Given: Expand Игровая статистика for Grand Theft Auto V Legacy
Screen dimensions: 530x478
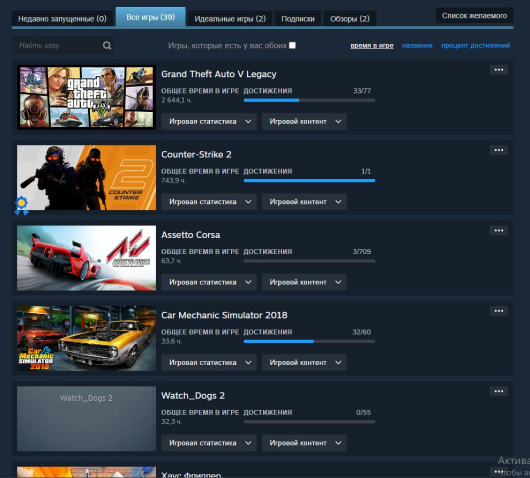Looking at the screenshot, I should (209, 121).
